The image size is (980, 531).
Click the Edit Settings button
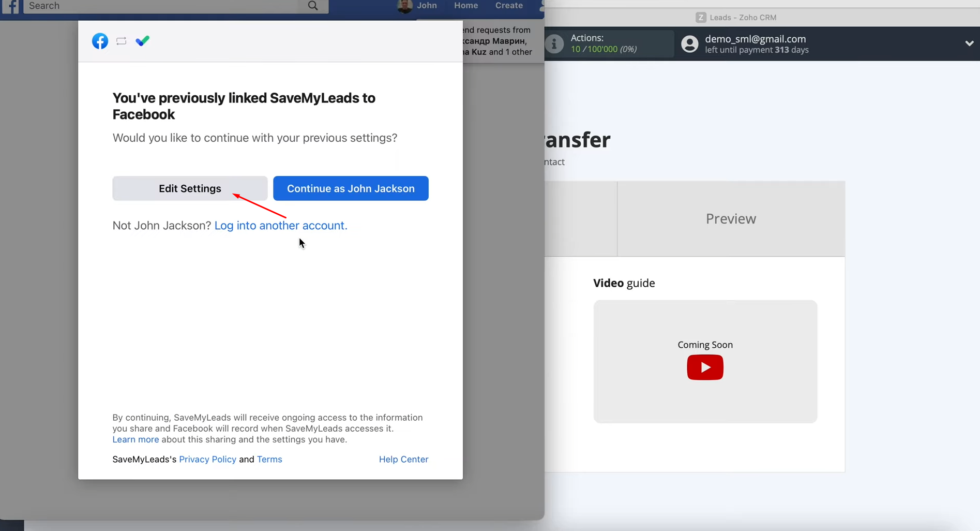click(190, 188)
